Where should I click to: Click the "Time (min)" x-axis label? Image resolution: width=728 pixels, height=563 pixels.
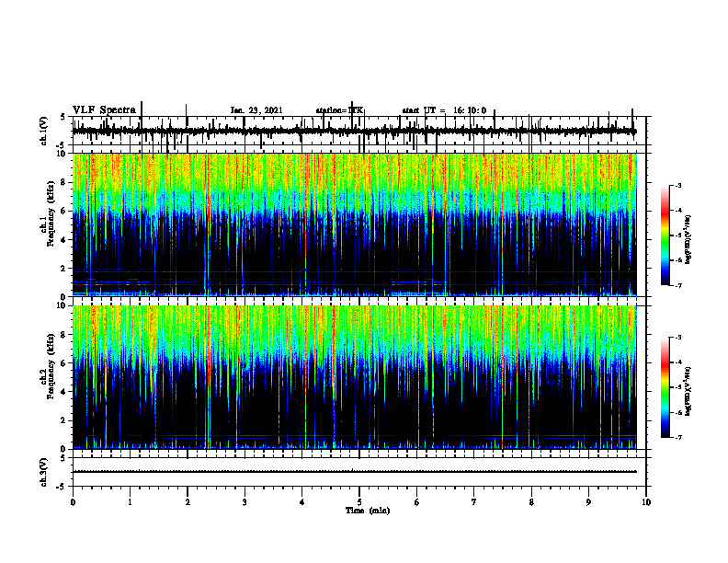(368, 511)
